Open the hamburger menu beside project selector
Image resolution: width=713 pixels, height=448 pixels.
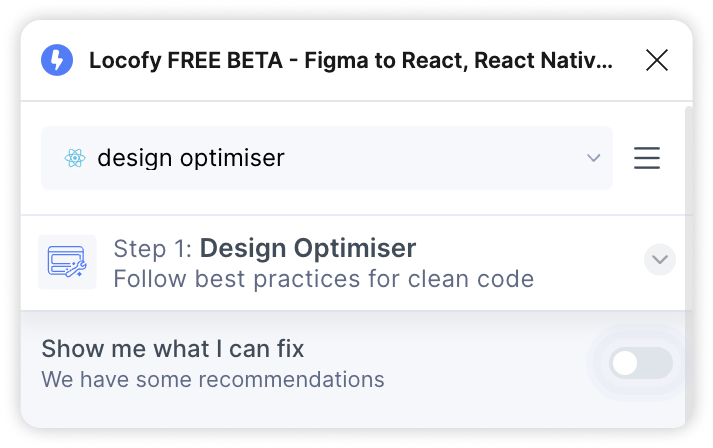[x=647, y=158]
